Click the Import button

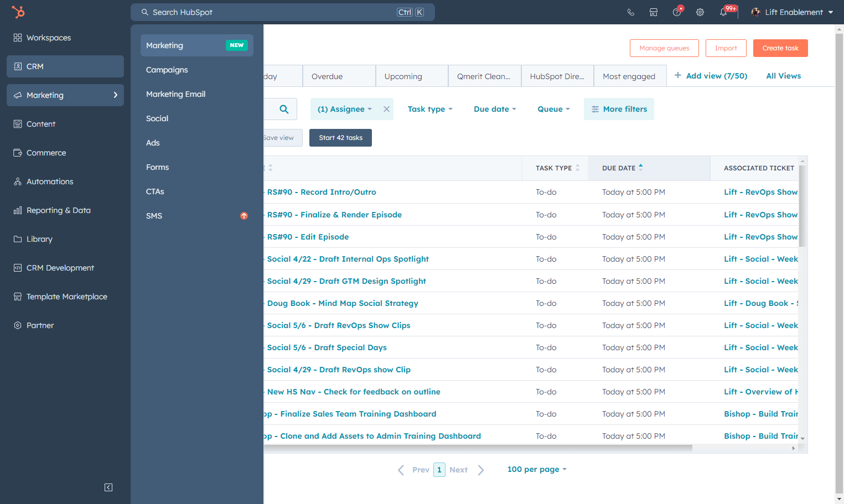pos(726,48)
